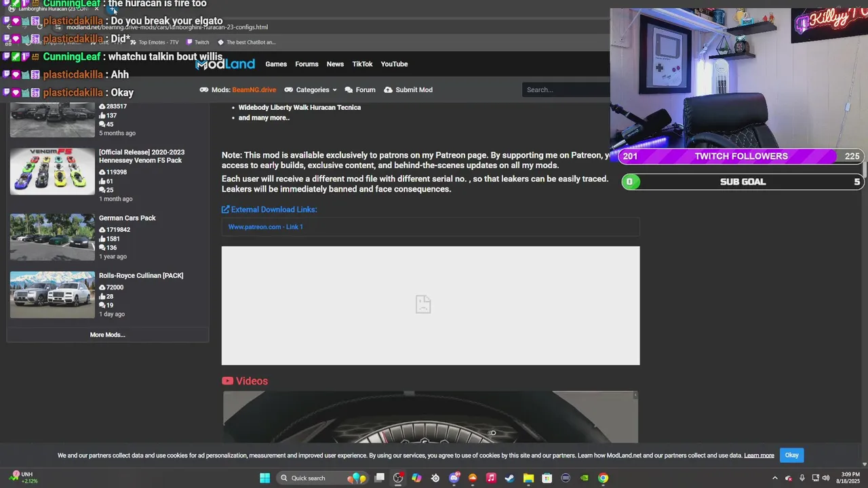Open The best ChatBot bookmark

pyautogui.click(x=246, y=42)
